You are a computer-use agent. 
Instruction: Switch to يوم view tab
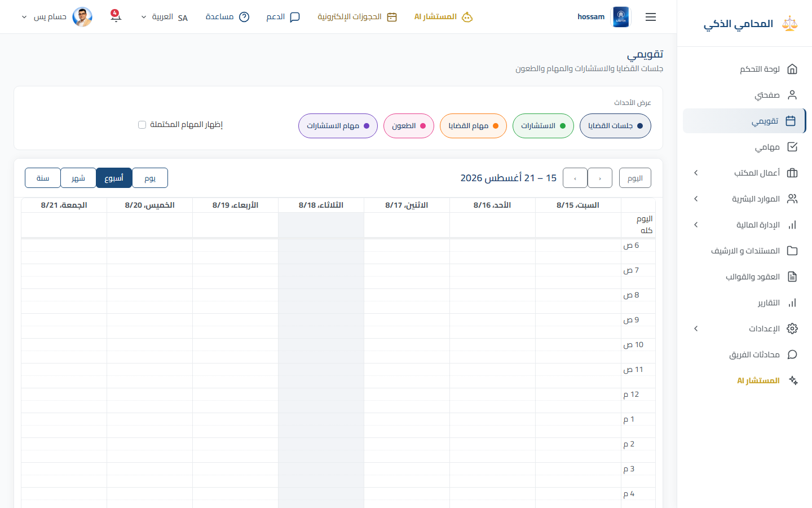coord(150,178)
